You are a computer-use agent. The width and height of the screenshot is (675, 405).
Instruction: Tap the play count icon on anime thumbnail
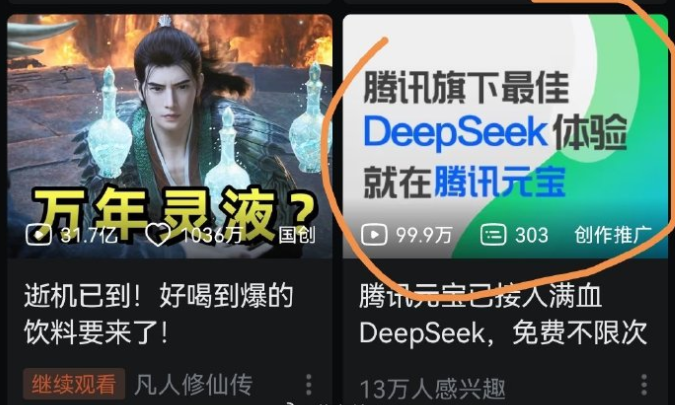point(39,235)
